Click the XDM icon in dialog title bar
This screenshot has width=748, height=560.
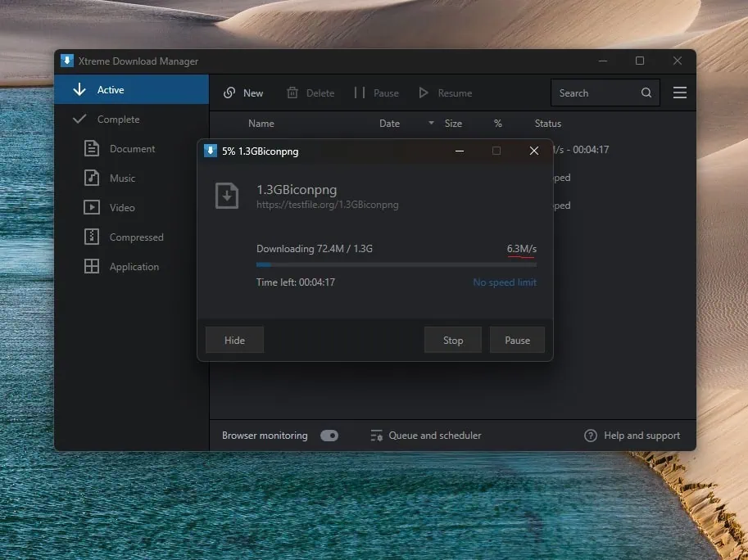coord(211,151)
